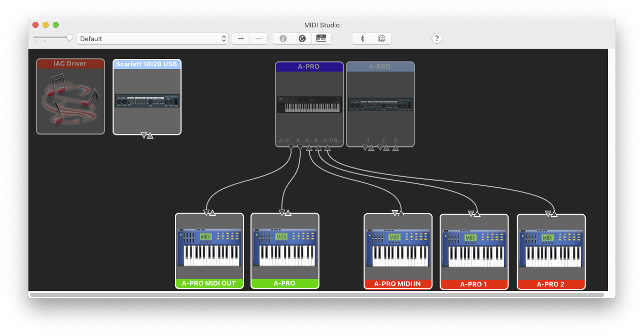Viewport: 644px width, 336px height.
Task: Click the minus Remove Device toolbar button
Action: (259, 39)
